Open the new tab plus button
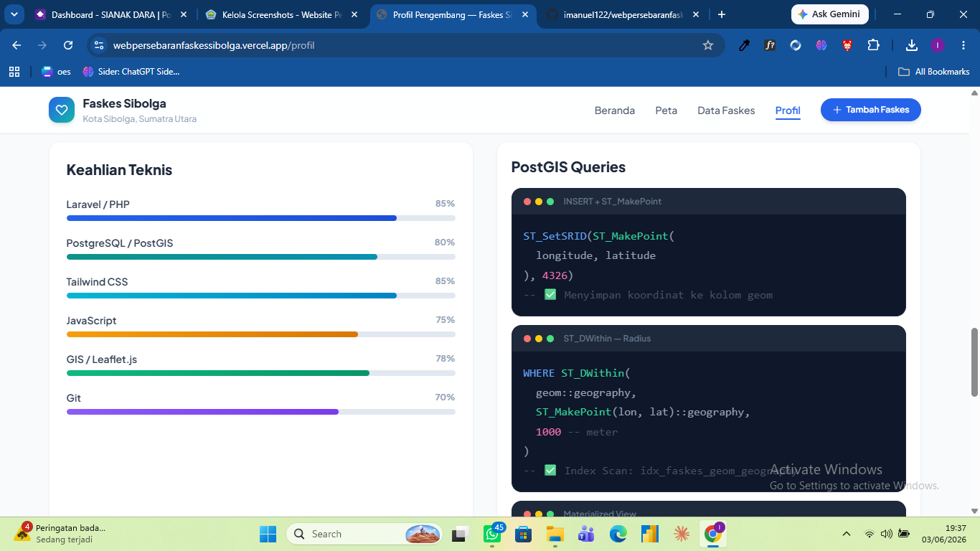The image size is (980, 551). tap(722, 14)
